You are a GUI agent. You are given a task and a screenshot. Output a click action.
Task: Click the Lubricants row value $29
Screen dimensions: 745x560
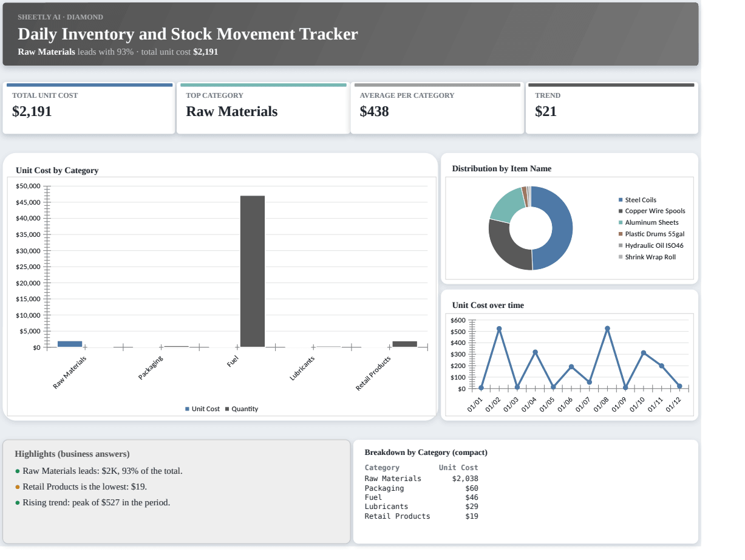472,507
